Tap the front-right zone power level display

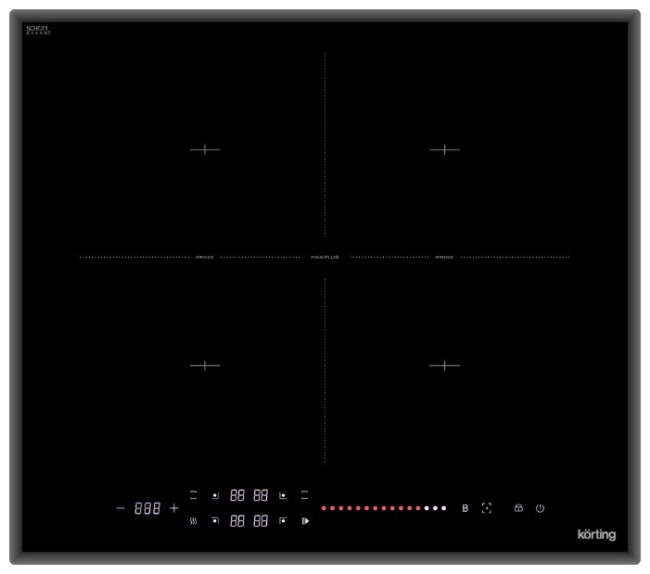(x=260, y=521)
